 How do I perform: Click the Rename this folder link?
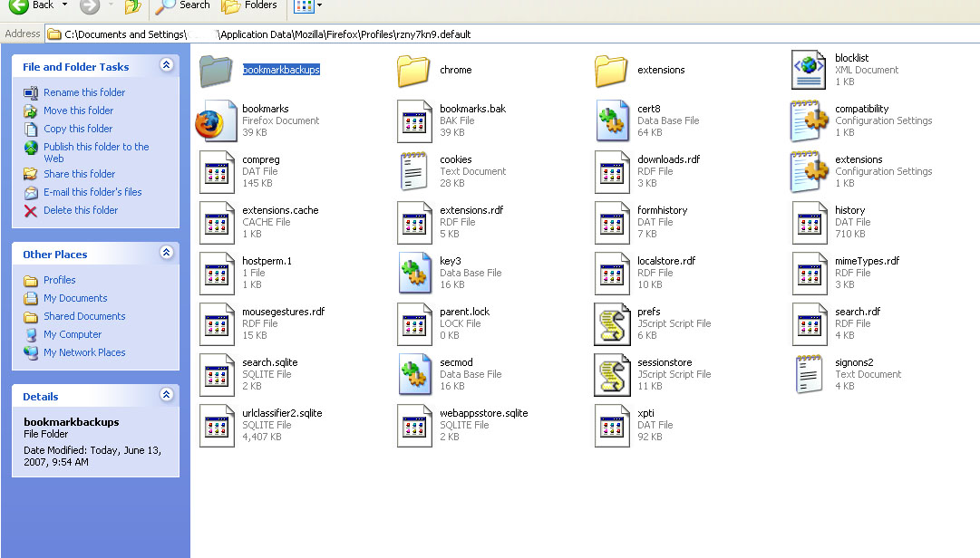click(x=84, y=92)
